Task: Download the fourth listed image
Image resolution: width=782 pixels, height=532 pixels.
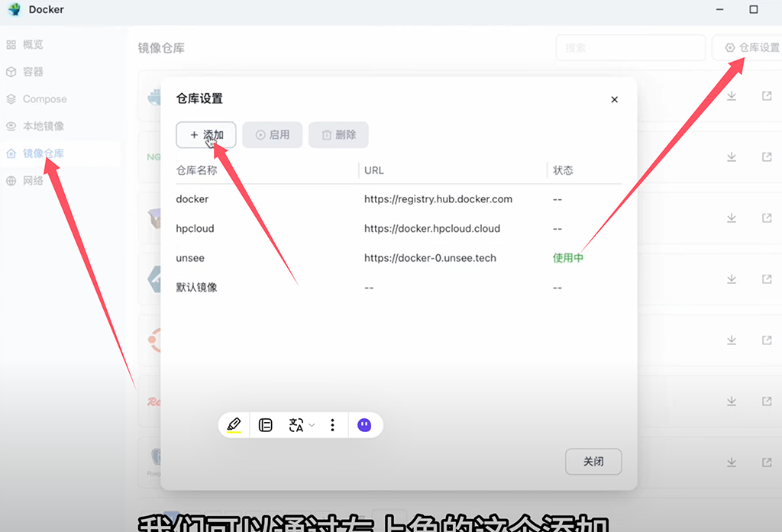Action: tap(731, 279)
